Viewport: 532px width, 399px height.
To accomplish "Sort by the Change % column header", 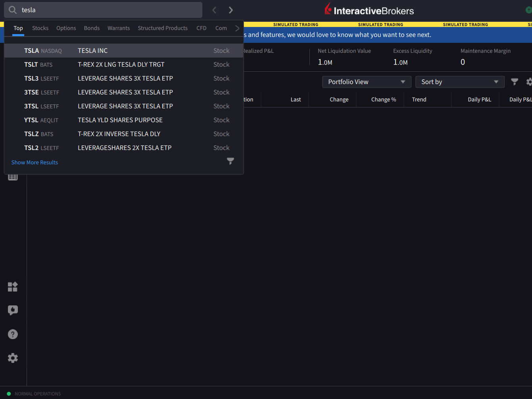I will tap(383, 100).
